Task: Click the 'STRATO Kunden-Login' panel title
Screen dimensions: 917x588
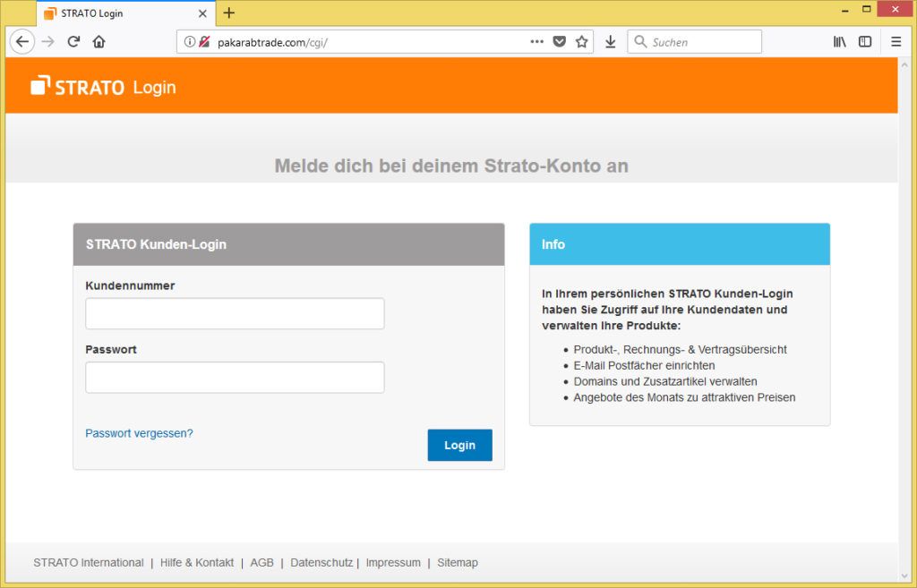Action: point(156,244)
